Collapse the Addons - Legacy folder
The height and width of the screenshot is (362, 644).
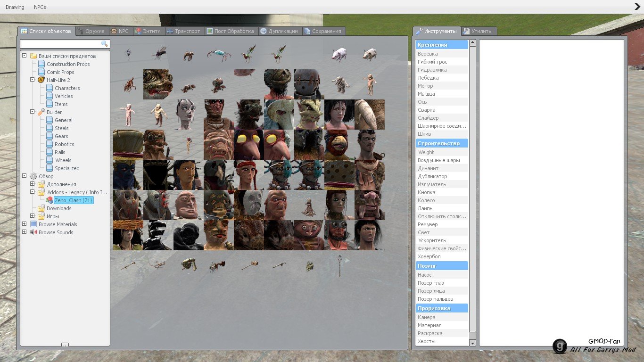pyautogui.click(x=32, y=192)
